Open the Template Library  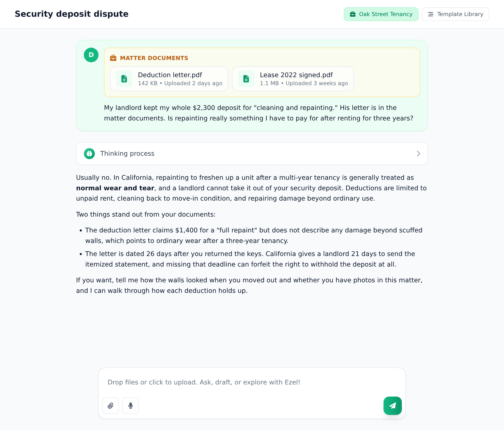click(456, 14)
